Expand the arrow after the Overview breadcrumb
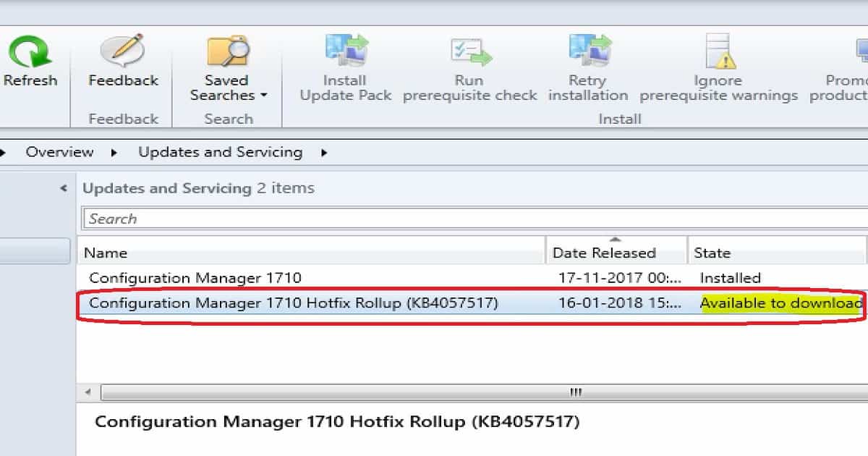 (x=115, y=153)
